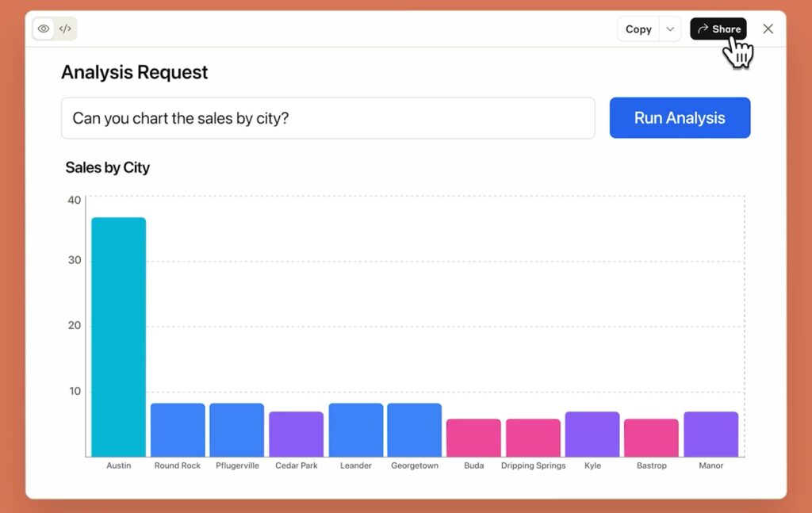
Task: Select the Manor purple bar
Action: point(711,435)
